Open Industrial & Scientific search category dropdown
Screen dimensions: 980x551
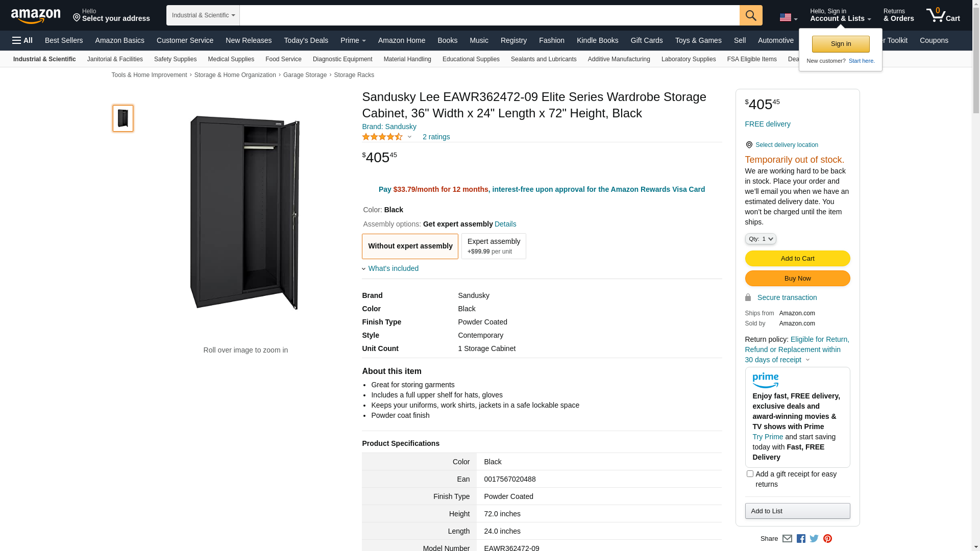[203, 15]
